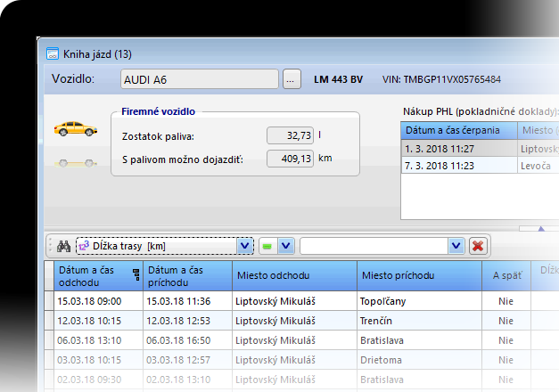Click the row selector of Trenčín trip

coord(49,321)
